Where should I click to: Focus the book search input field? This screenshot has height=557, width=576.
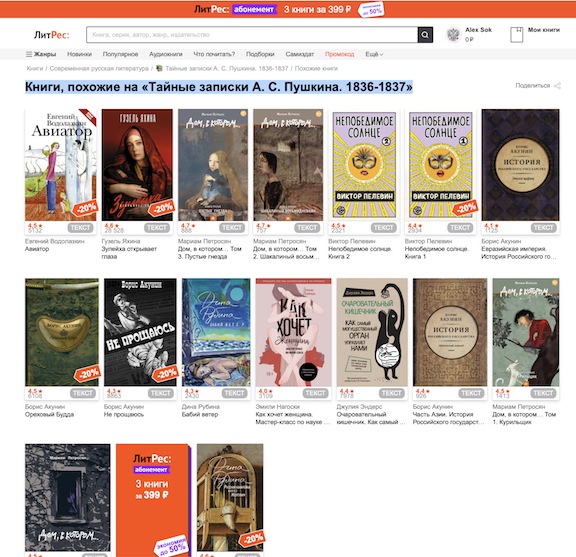(x=252, y=35)
